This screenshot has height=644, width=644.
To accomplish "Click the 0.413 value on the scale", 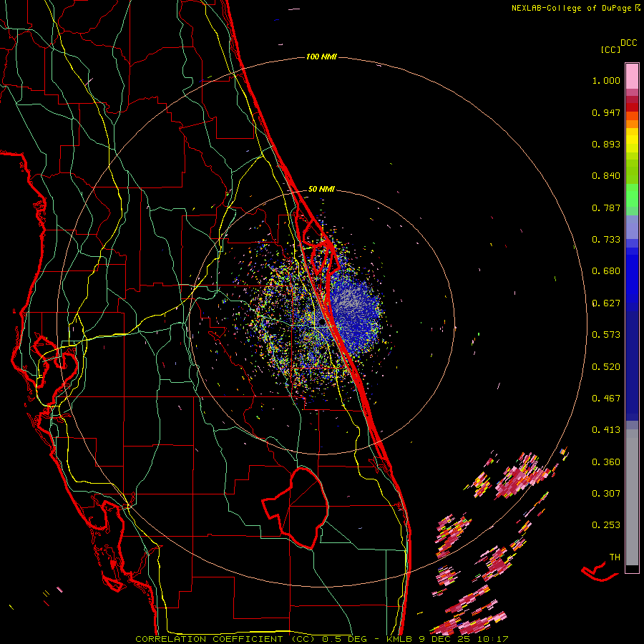I will [606, 430].
